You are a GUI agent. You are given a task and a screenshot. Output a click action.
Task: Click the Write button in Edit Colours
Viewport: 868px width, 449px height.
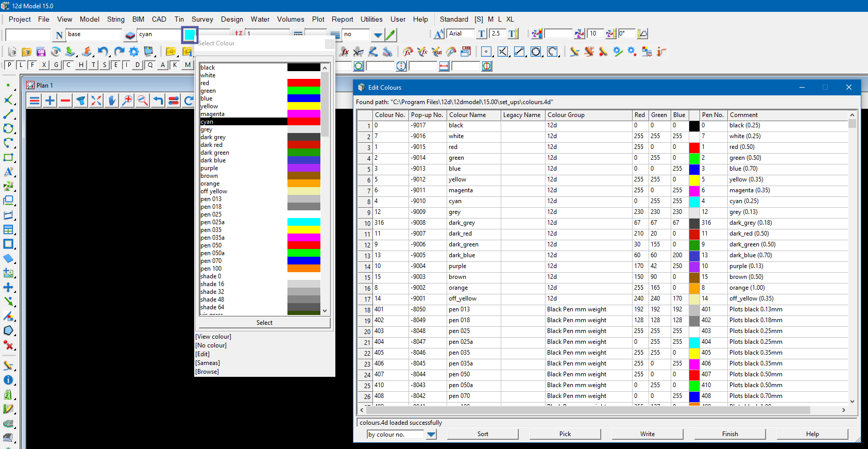coord(647,434)
